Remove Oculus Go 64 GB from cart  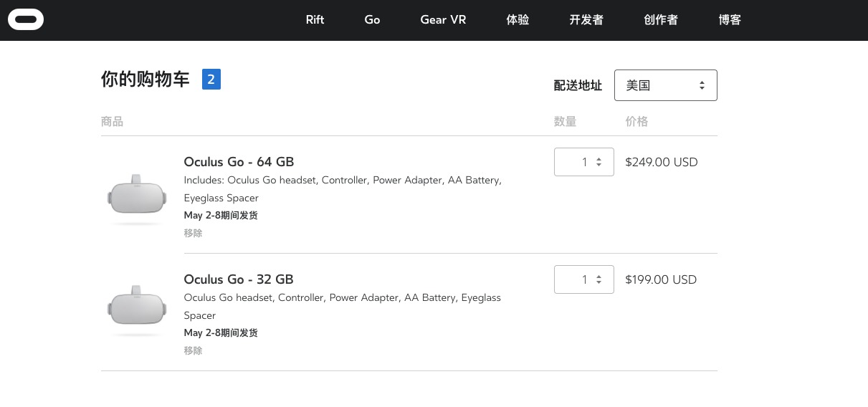coord(193,233)
